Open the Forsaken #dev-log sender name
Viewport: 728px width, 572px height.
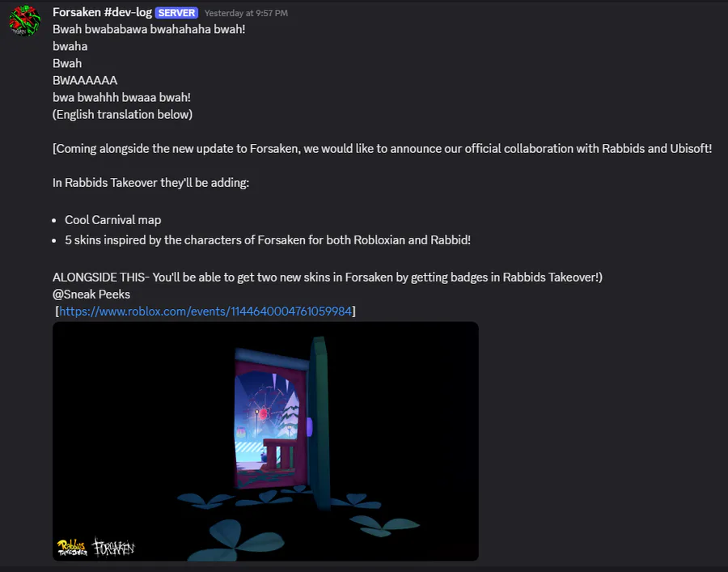coord(102,12)
